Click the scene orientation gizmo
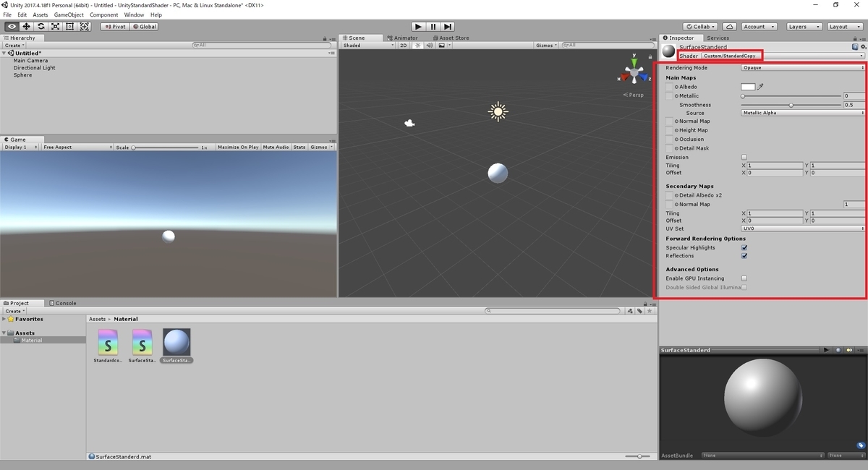 pos(634,72)
